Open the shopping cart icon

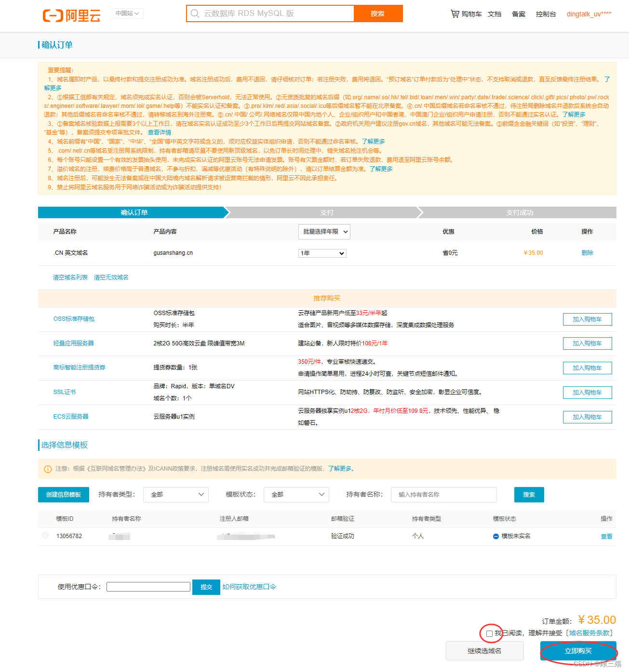pyautogui.click(x=455, y=13)
